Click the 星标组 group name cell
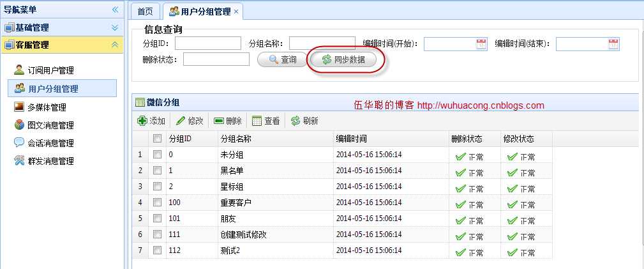Viewport: 644px width, 269px height. coord(275,187)
